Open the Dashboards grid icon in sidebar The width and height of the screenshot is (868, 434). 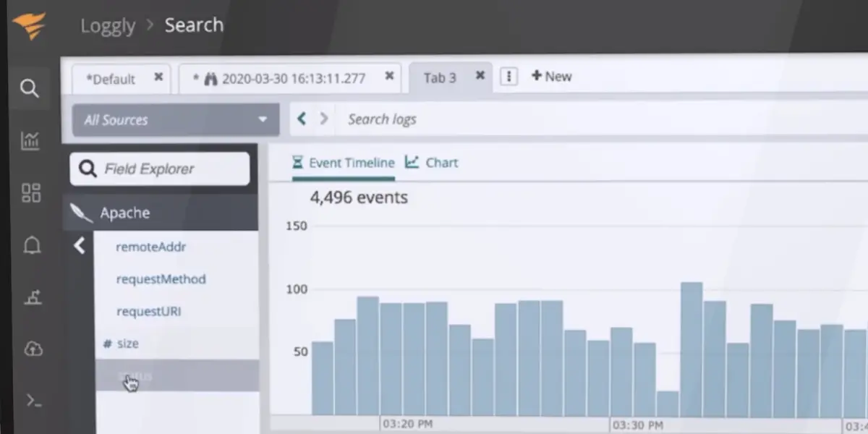click(31, 192)
